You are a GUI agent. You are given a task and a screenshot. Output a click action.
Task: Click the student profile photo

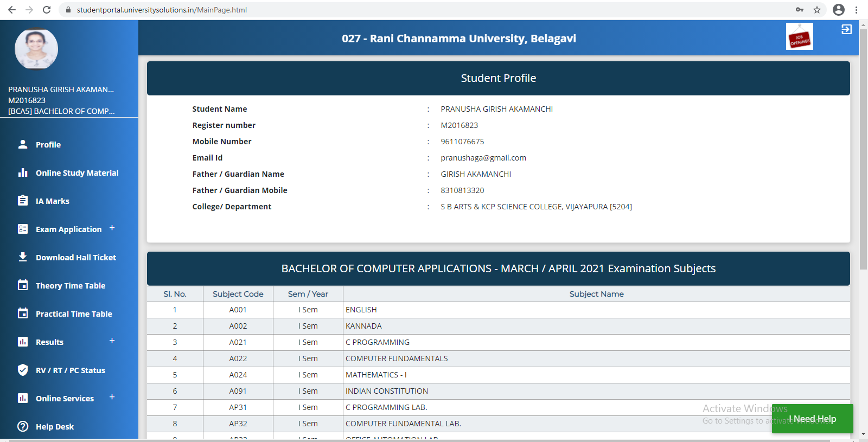[x=36, y=49]
